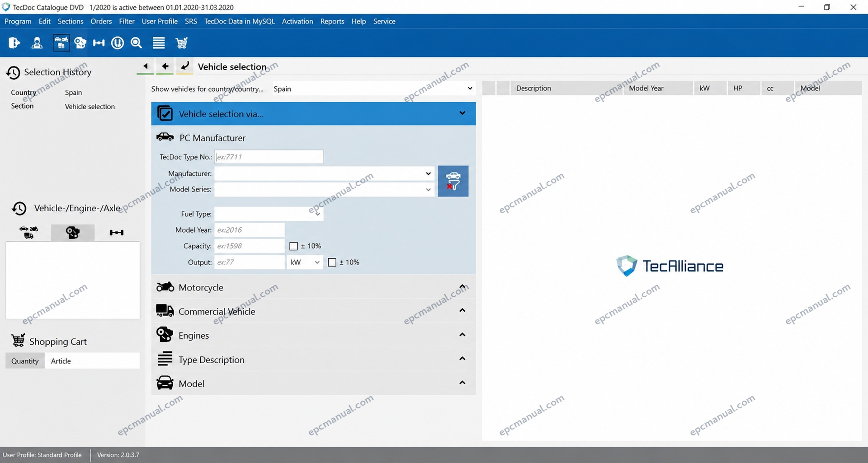Select the axle search toolbar icon

[x=99, y=43]
